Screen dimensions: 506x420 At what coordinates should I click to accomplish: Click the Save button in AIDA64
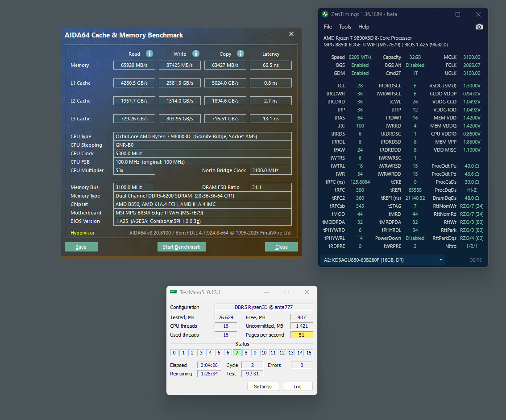coord(81,247)
